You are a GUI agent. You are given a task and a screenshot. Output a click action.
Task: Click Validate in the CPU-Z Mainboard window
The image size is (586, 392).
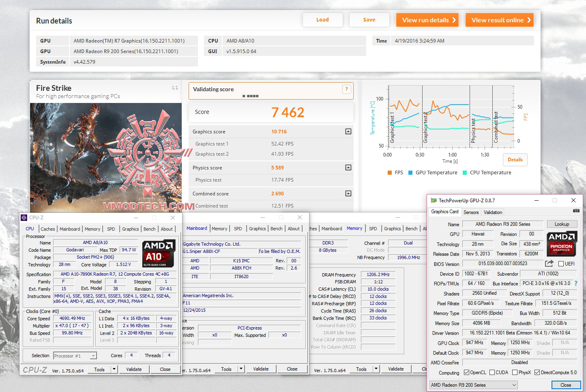click(x=261, y=369)
